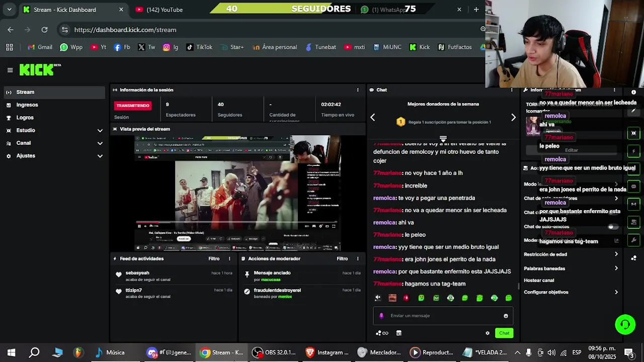Screen dimensions: 644x362
Task: Send message with Chat button
Action: click(x=504, y=333)
